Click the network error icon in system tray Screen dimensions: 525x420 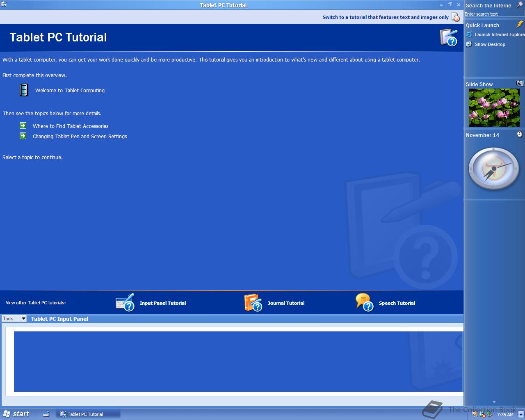tap(482, 414)
